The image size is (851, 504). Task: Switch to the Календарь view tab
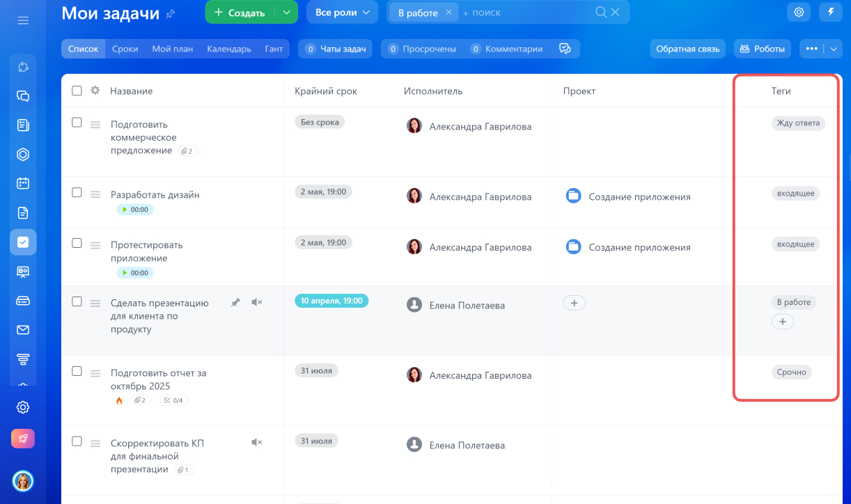click(x=228, y=49)
